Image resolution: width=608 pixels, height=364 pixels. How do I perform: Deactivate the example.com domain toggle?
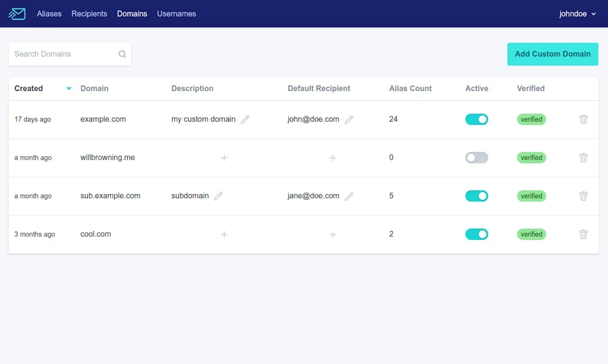476,119
